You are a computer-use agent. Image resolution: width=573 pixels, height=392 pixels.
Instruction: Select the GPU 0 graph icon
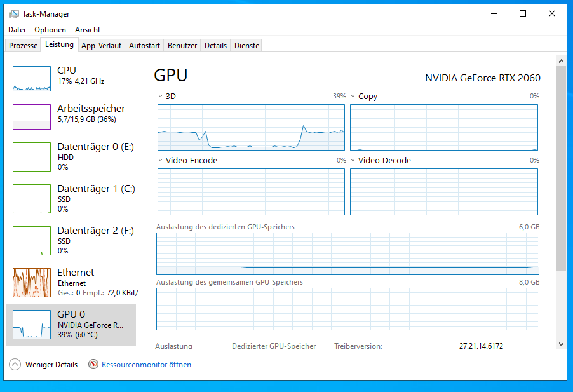point(32,325)
